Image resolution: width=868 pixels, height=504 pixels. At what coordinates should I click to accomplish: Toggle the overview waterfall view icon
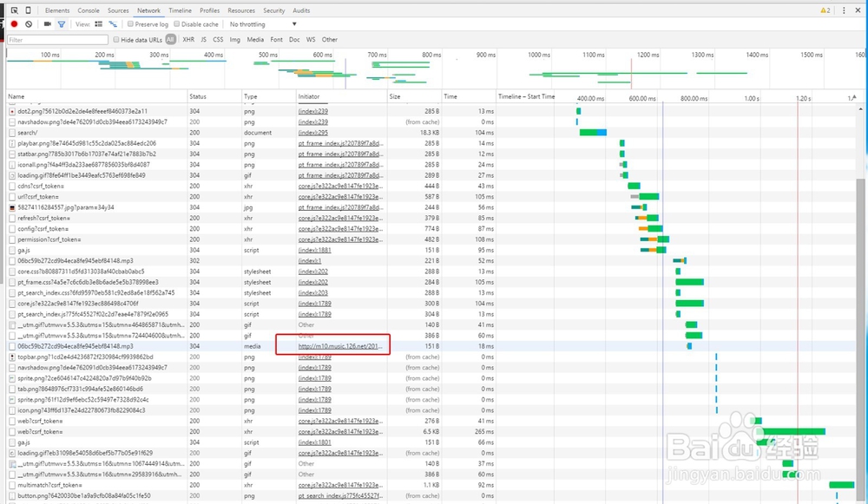(113, 24)
